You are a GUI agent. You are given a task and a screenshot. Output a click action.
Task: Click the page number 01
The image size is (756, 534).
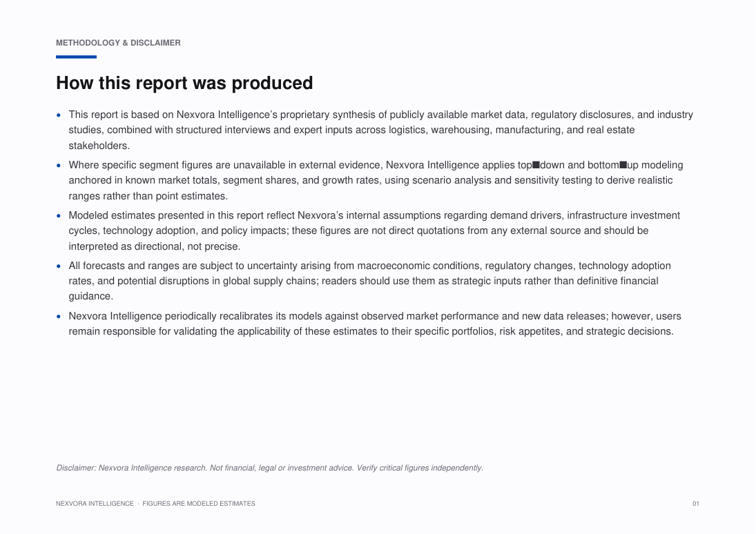(x=696, y=504)
